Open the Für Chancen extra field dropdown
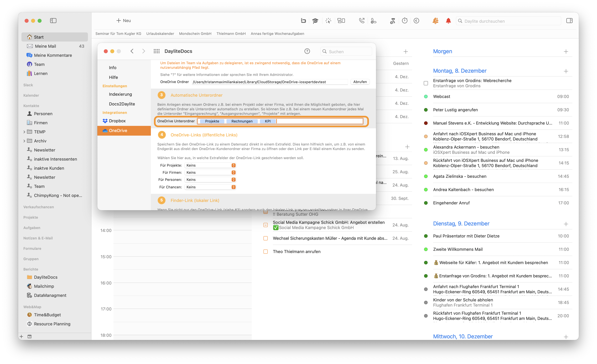 (x=210, y=187)
